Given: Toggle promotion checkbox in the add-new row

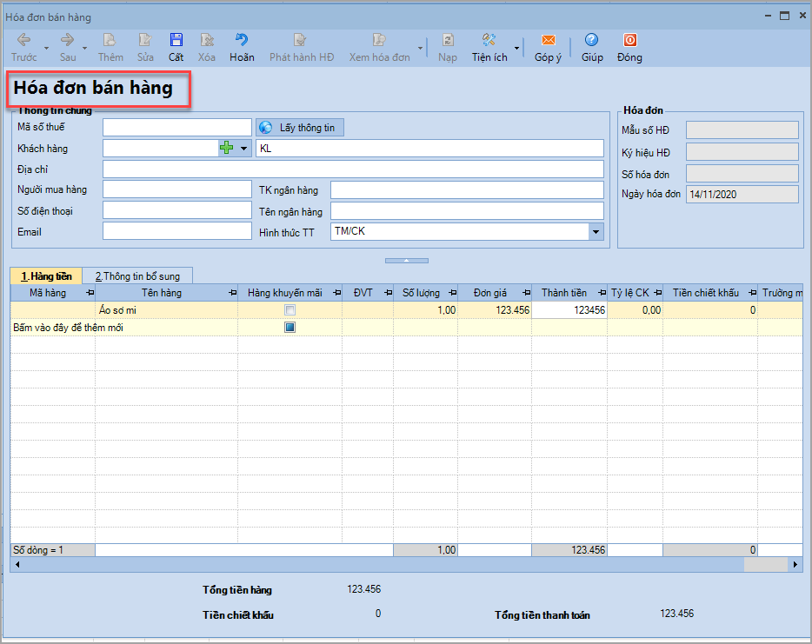Looking at the screenshot, I should 290,327.
